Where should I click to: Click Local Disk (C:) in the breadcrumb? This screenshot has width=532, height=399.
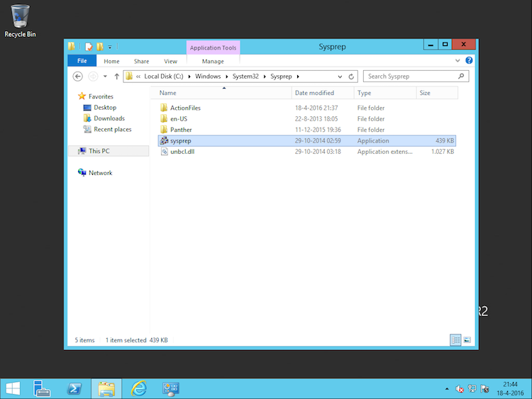[164, 77]
